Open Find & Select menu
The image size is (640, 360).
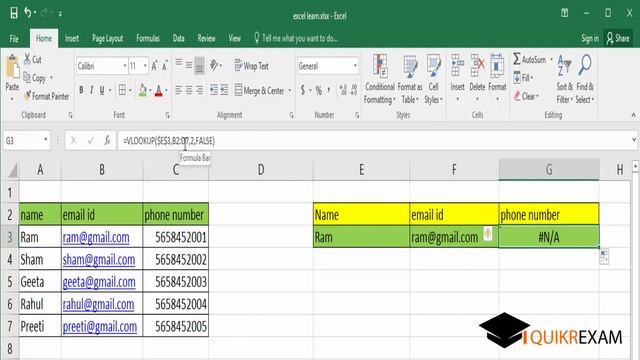585,79
